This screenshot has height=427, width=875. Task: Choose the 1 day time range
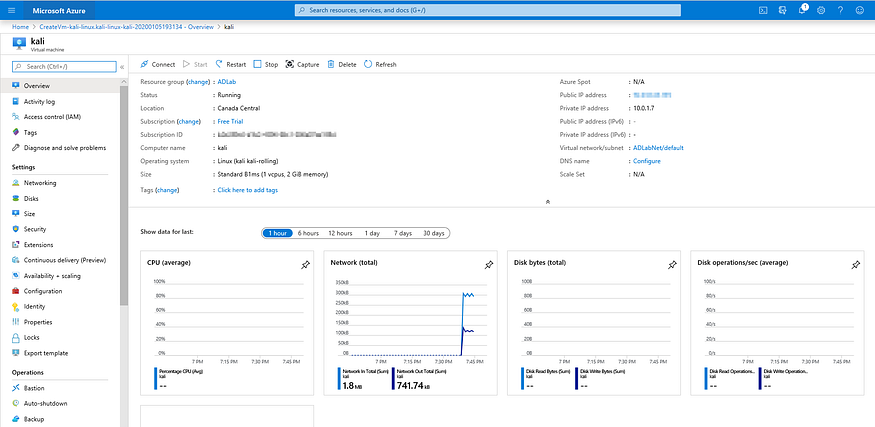(x=371, y=233)
